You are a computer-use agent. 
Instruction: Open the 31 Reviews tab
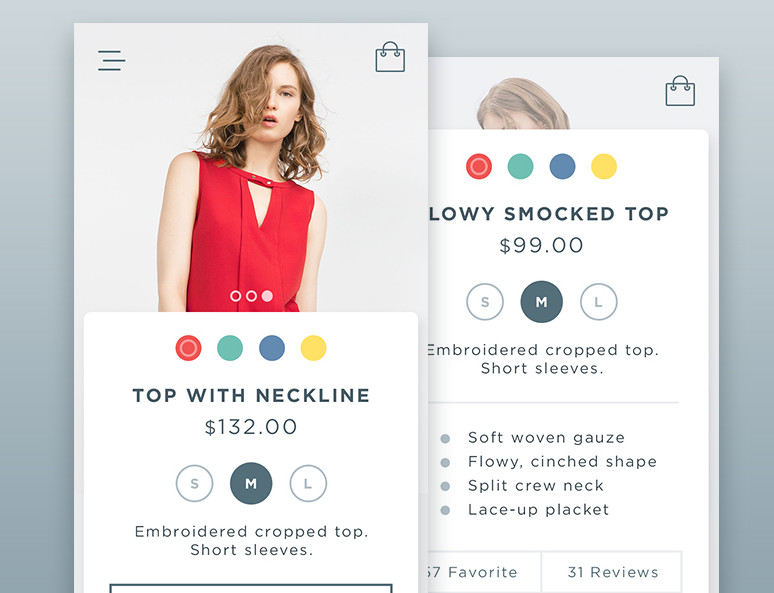coord(612,572)
